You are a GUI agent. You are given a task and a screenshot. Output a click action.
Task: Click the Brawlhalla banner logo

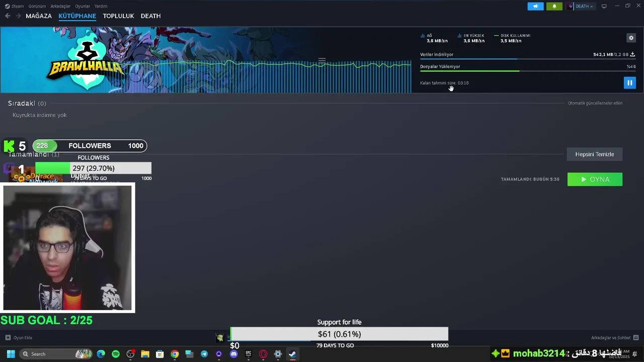(86, 61)
